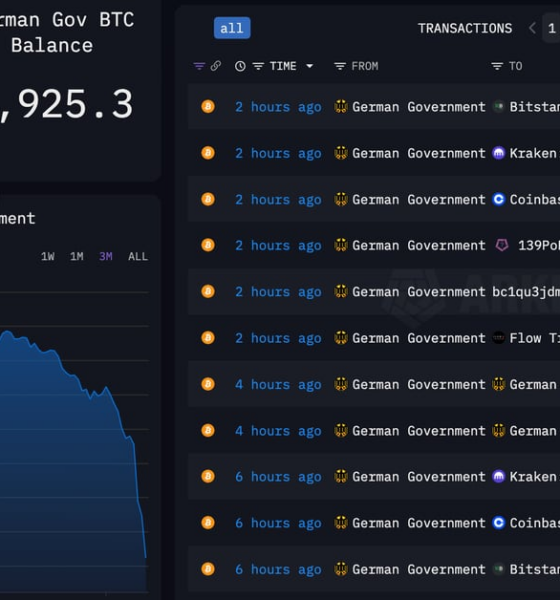Click the Kraken logo in the 6 hours ago row

coord(498,476)
